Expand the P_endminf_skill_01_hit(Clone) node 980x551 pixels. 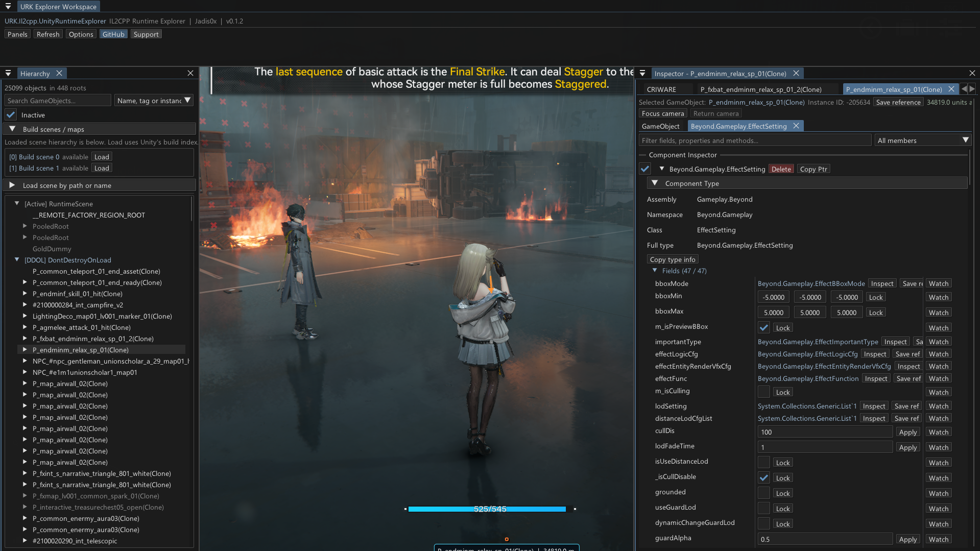click(25, 293)
